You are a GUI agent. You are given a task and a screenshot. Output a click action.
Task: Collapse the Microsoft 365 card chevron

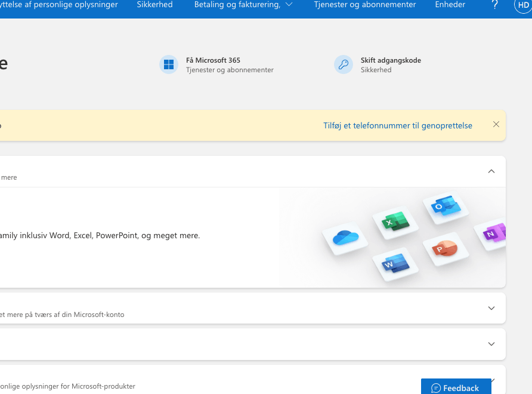(491, 171)
